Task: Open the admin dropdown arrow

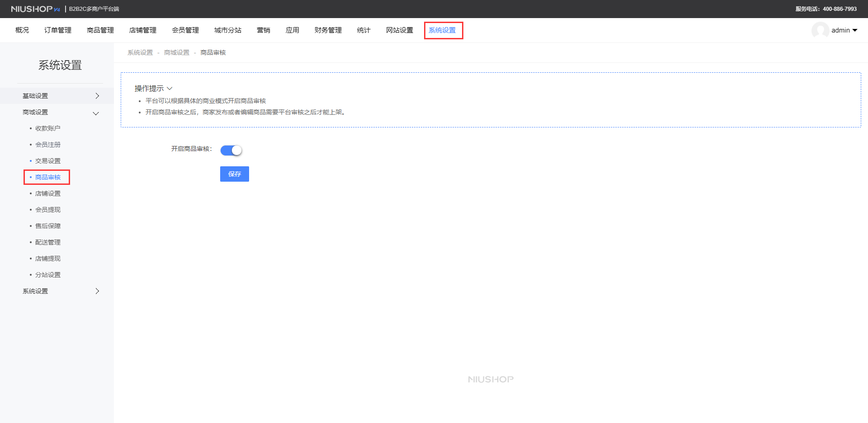Action: [855, 30]
